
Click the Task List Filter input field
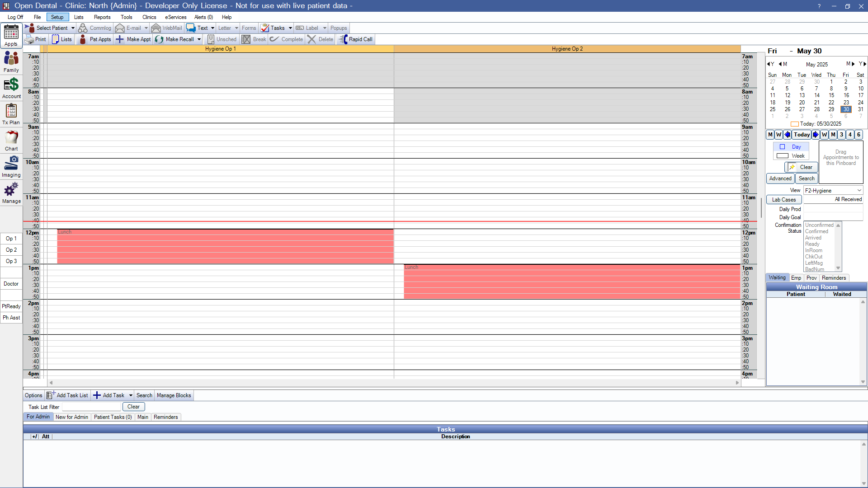click(91, 407)
